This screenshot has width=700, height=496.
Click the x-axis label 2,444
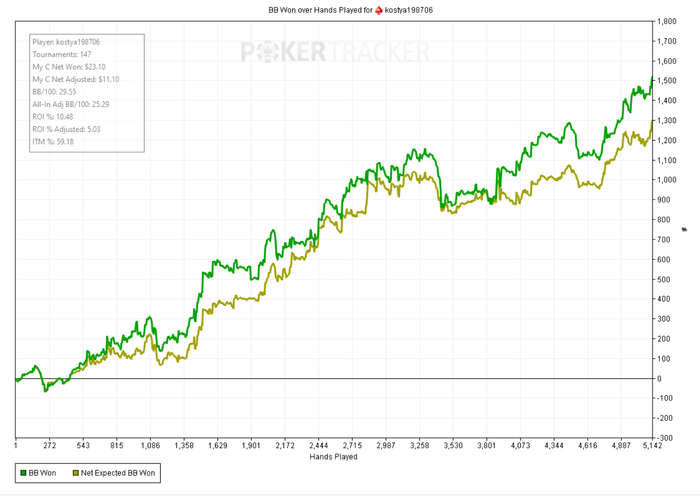(x=318, y=446)
